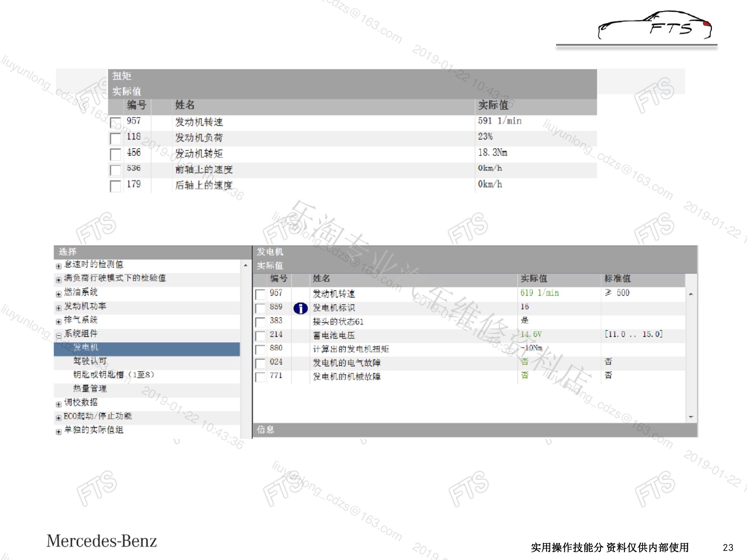The width and height of the screenshot is (747, 560).
Task: Click 实际值 column header in 扭矩 table
Action: [x=493, y=105]
